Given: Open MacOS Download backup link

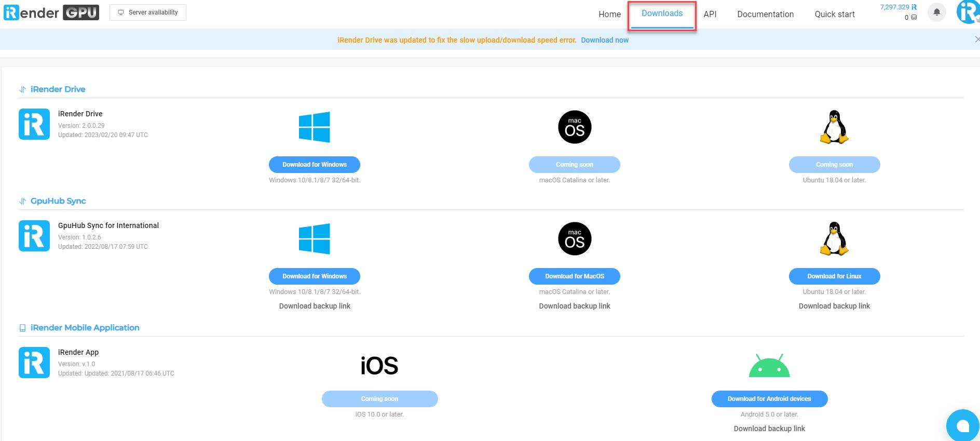Looking at the screenshot, I should click(x=575, y=306).
